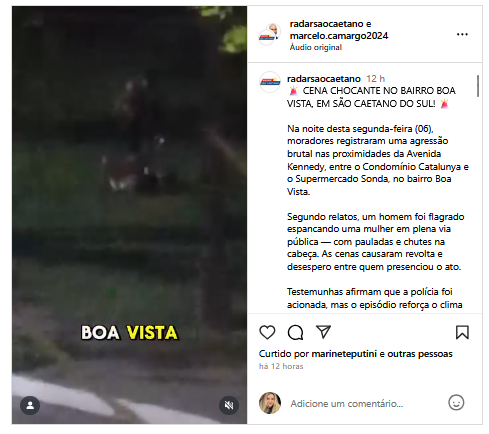This screenshot has height=434, width=489.
Task: Click radarsaocaetano username above caption
Action: [324, 79]
